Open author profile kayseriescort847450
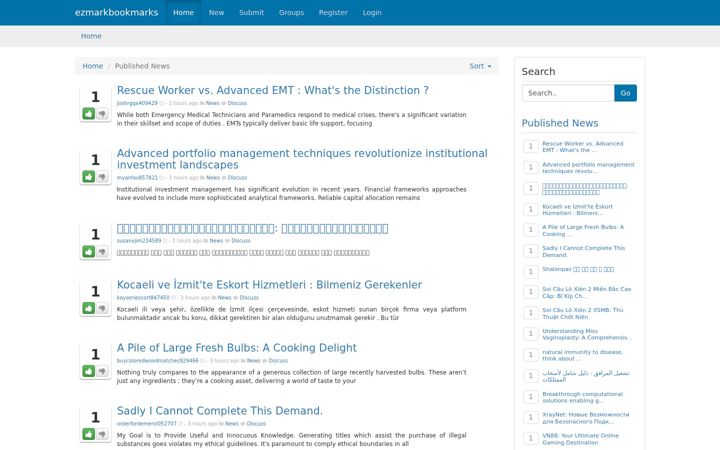Screen dimensions: 720x450 [x=143, y=298]
